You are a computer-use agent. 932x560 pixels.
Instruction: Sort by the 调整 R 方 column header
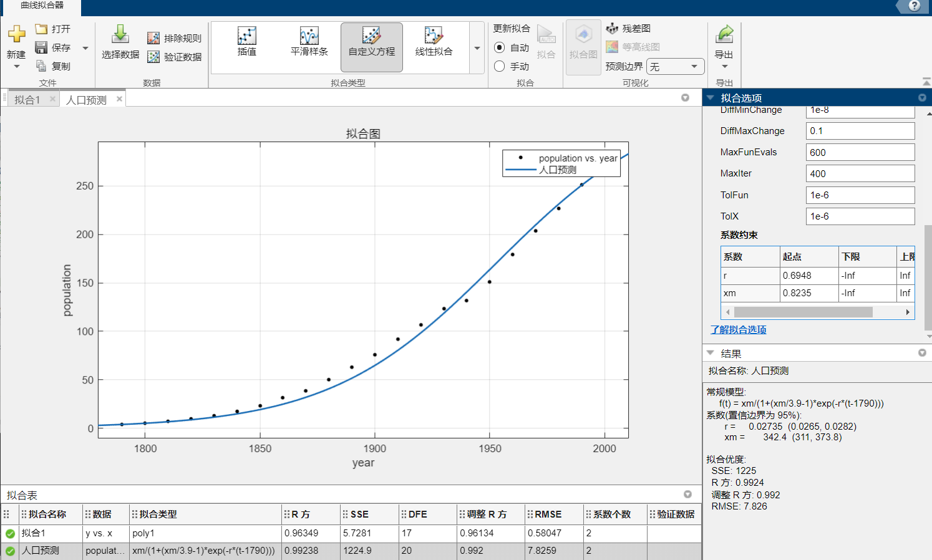491,514
